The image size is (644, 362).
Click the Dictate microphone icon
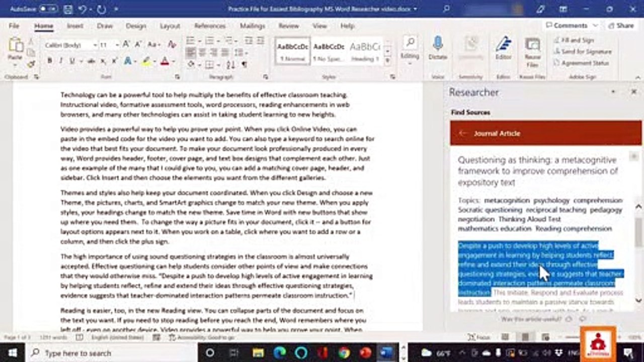click(x=438, y=44)
